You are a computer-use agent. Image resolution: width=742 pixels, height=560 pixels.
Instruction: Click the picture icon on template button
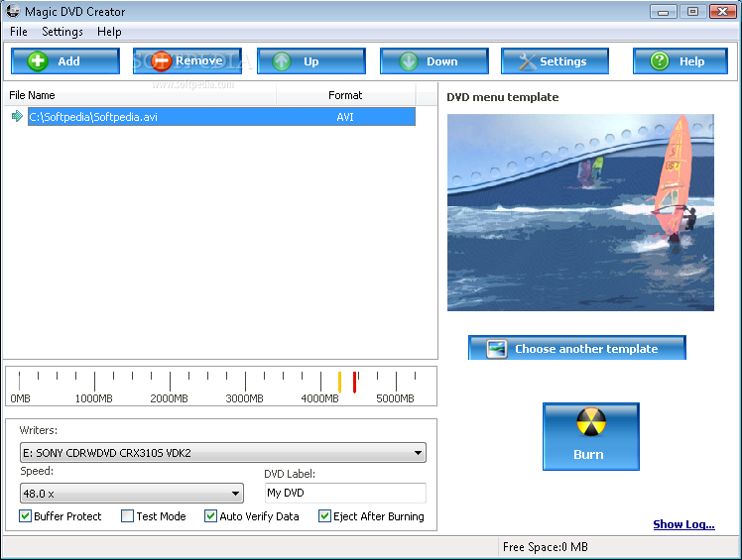496,349
